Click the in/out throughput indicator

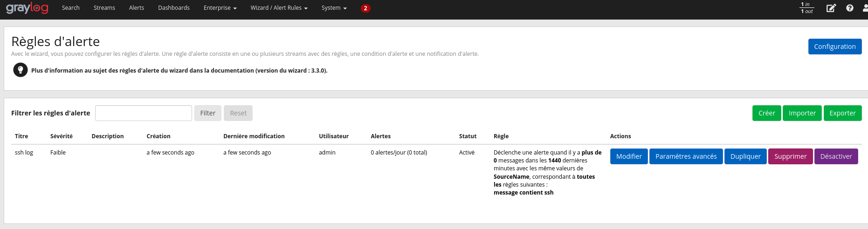[x=807, y=8]
